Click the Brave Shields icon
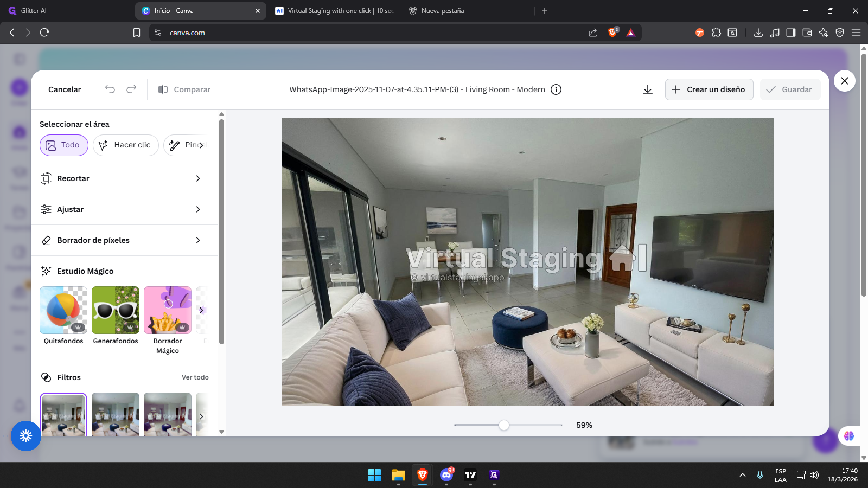 (x=613, y=33)
